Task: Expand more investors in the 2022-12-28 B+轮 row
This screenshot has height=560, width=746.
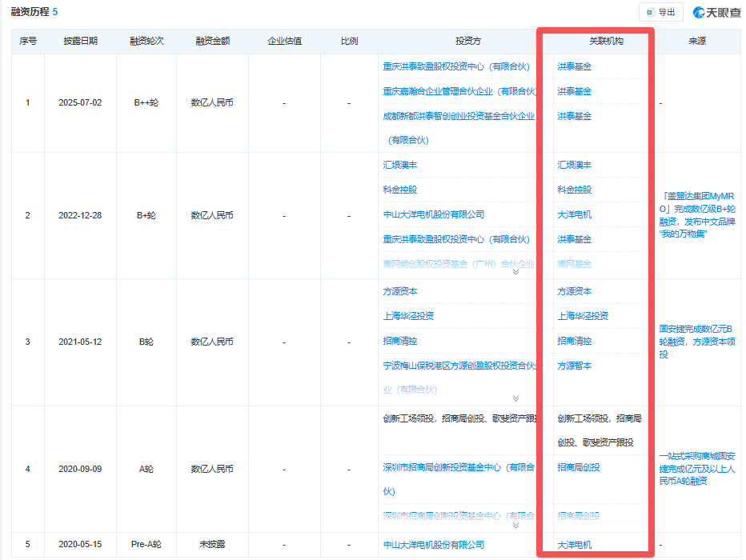Action: click(x=515, y=272)
